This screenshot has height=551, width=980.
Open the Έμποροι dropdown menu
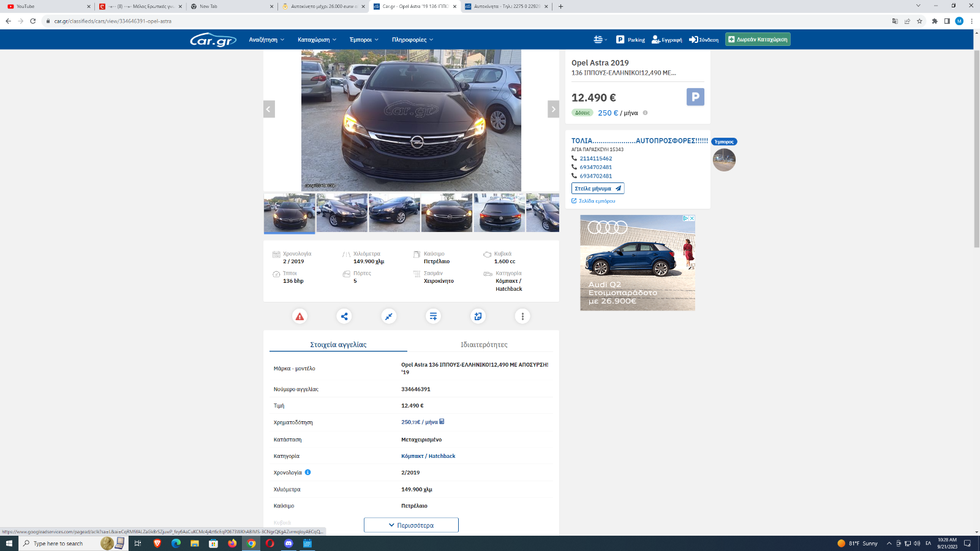tap(364, 39)
